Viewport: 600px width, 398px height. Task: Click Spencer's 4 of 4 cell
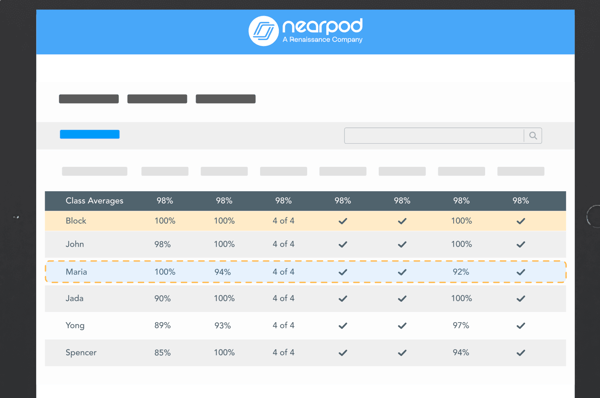(x=284, y=352)
